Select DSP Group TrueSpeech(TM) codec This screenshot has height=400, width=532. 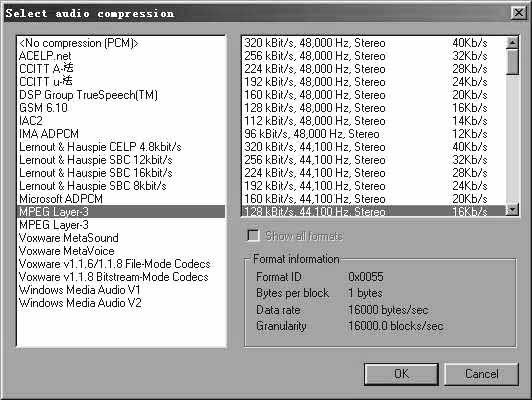pyautogui.click(x=121, y=95)
